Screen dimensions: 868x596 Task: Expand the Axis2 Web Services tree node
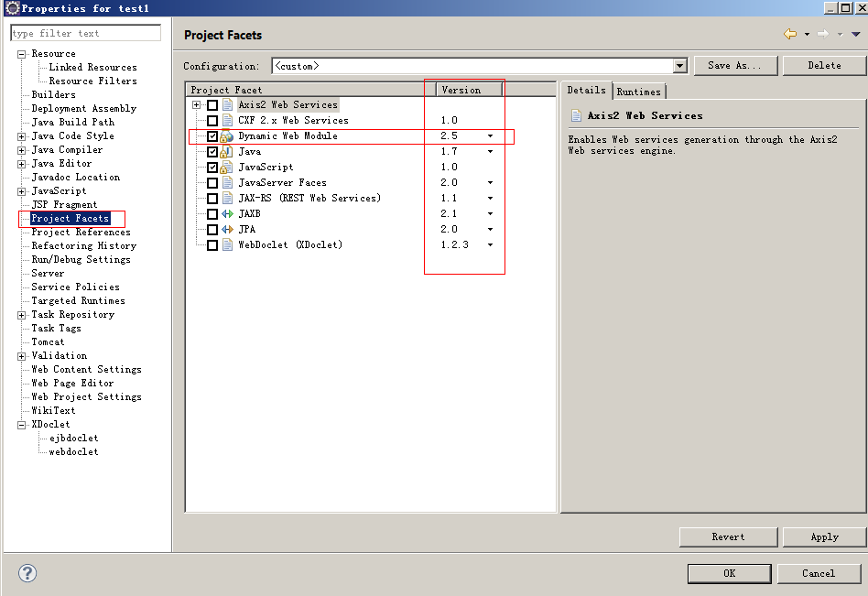[196, 105]
